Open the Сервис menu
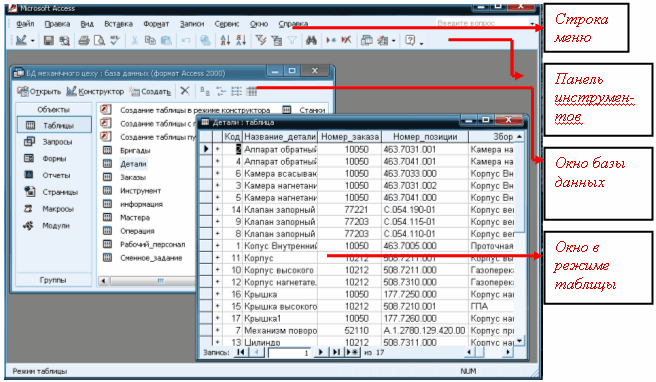 click(x=227, y=24)
